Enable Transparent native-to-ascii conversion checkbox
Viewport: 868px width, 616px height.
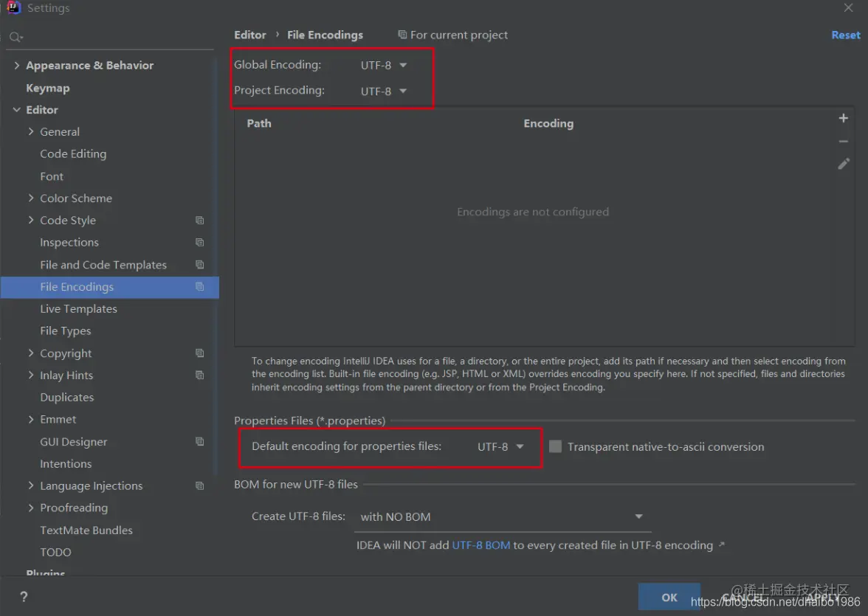click(555, 446)
